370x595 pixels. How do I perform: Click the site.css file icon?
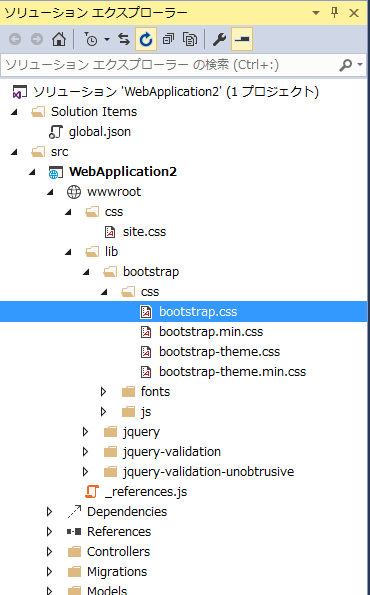click(x=110, y=232)
